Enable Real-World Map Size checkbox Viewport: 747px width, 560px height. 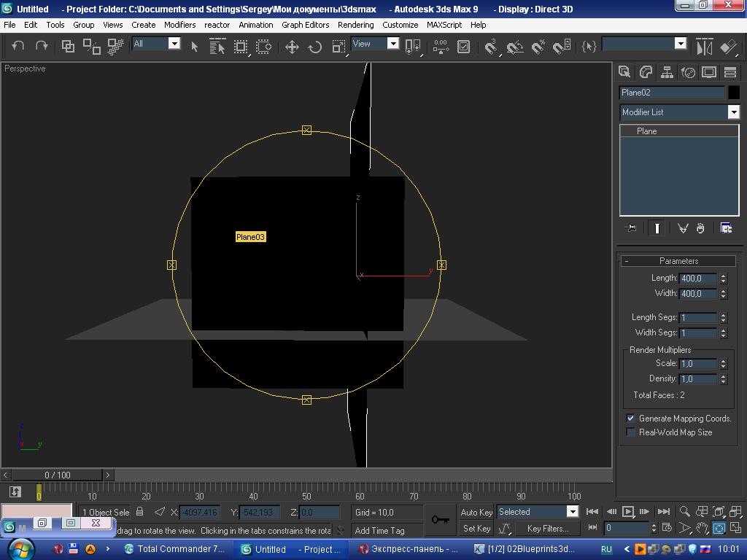(631, 432)
